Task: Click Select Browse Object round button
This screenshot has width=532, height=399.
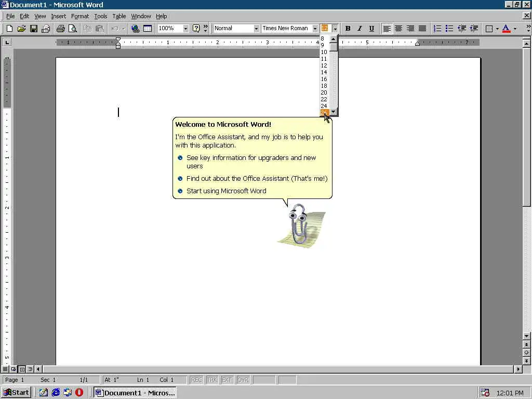Action: 527,353
